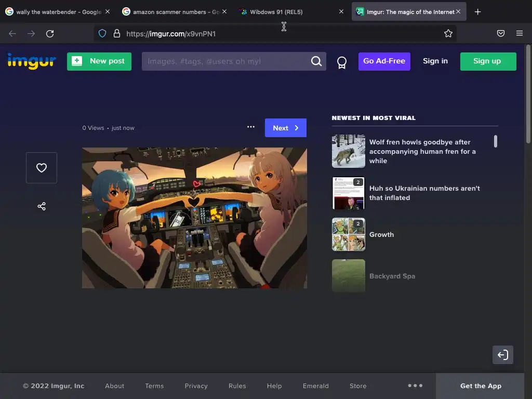Click the imgur.com URL address bar
The image size is (532, 399).
[275, 34]
